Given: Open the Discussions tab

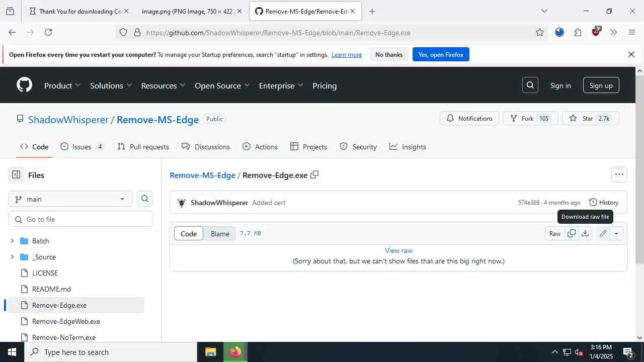Looking at the screenshot, I should point(206,146).
